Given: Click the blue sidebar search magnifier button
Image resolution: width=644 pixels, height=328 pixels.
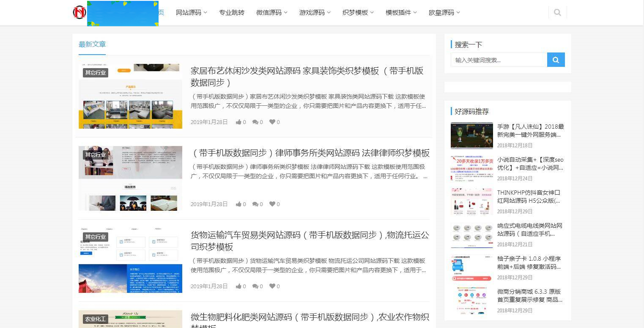Looking at the screenshot, I should tap(556, 60).
